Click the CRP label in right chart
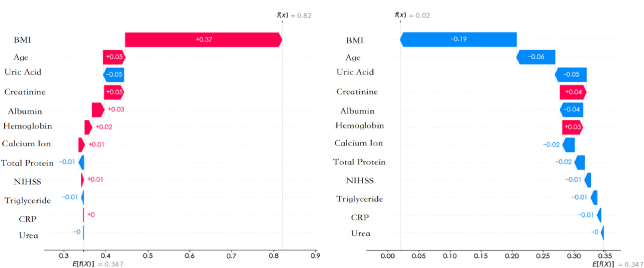Screen dimensions: 644x268 360,217
